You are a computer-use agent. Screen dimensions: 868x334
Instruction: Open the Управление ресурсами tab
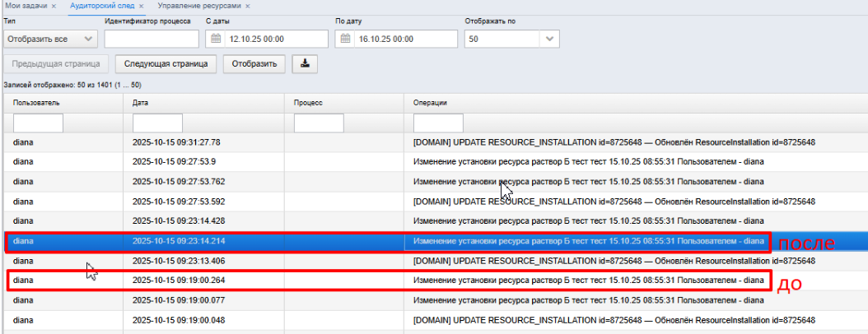click(199, 6)
